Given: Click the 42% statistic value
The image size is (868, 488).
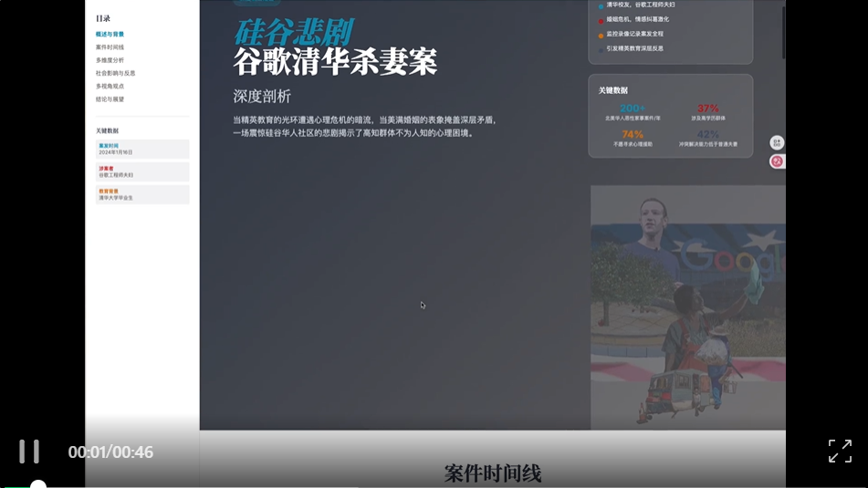Looking at the screenshot, I should 708,134.
